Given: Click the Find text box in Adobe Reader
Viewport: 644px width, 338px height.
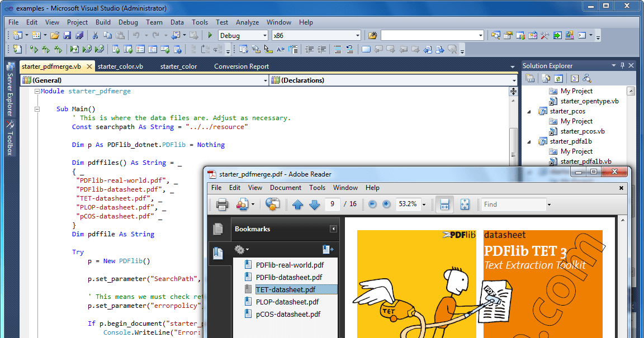Looking at the screenshot, I should 513,204.
